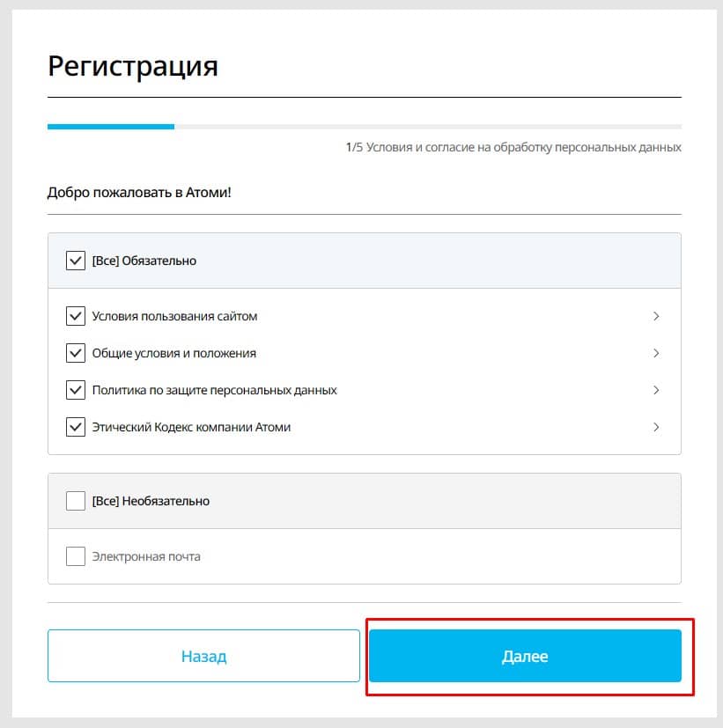Uncheck "Политика по защите персональных данных"
The width and height of the screenshot is (723, 728).
(x=76, y=389)
